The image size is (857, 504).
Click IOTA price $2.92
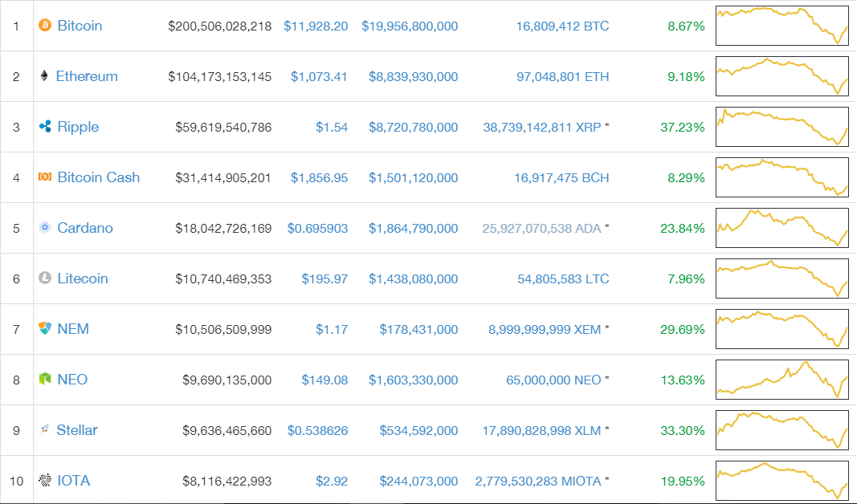click(332, 481)
